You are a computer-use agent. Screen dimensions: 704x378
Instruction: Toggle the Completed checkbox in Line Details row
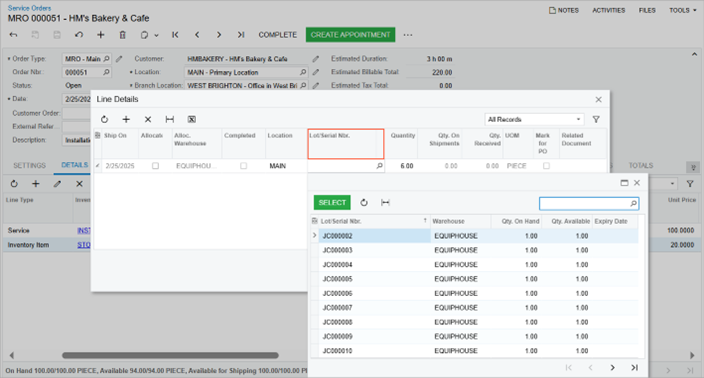click(x=243, y=166)
